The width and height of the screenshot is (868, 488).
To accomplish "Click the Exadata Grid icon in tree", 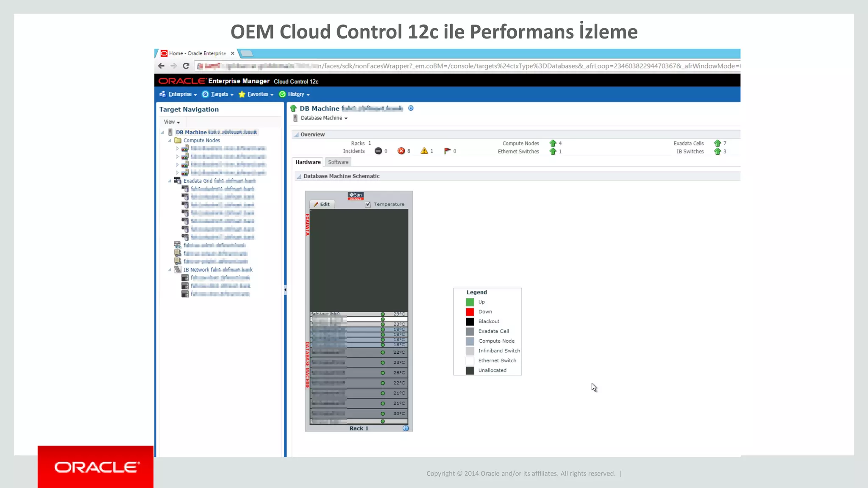I will click(x=178, y=181).
